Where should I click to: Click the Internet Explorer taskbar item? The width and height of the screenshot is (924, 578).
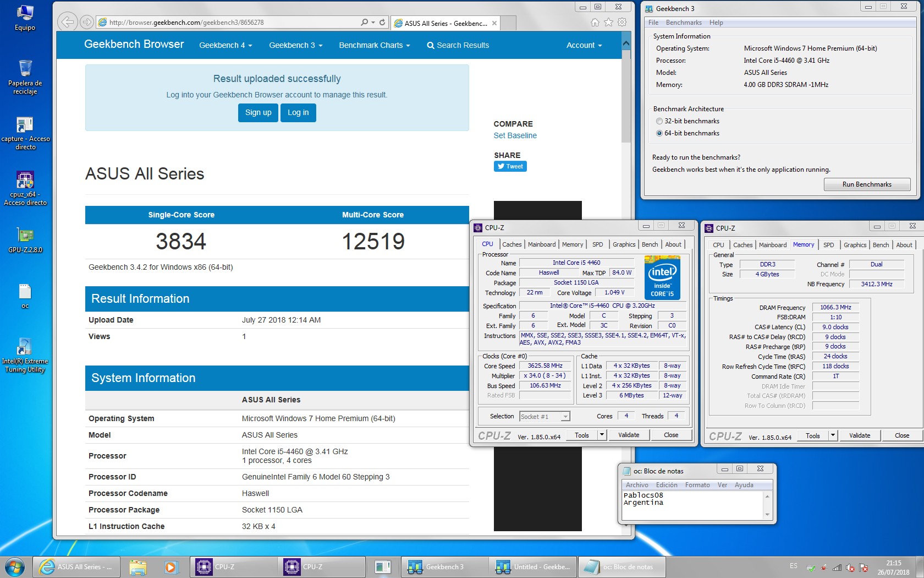pos(76,566)
